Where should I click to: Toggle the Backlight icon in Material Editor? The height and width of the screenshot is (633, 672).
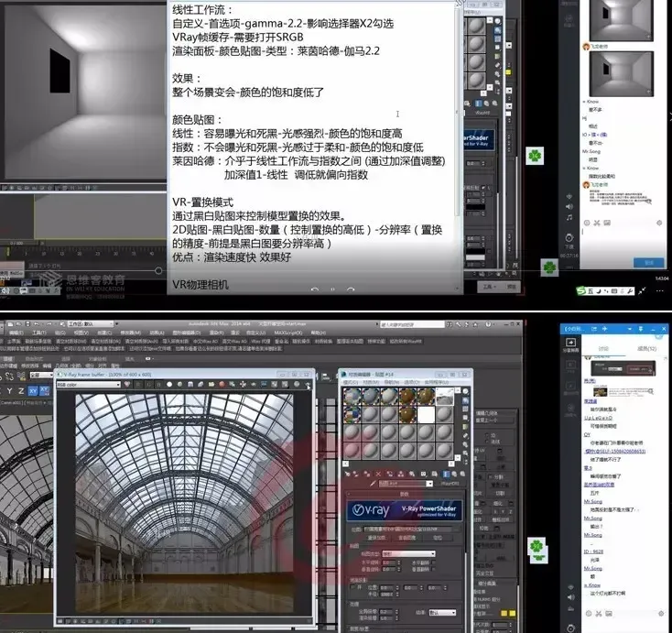(465, 400)
